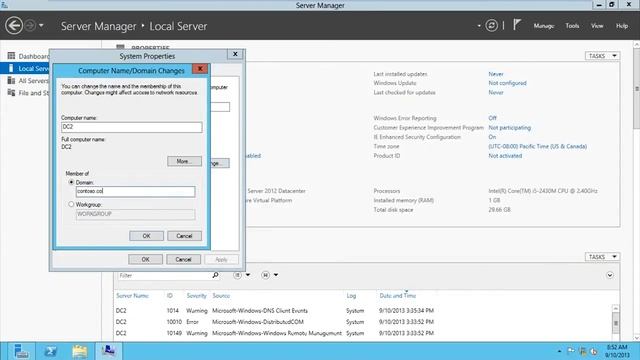Open File Explorer from the taskbar
The height and width of the screenshot is (360, 640).
pyautogui.click(x=80, y=351)
